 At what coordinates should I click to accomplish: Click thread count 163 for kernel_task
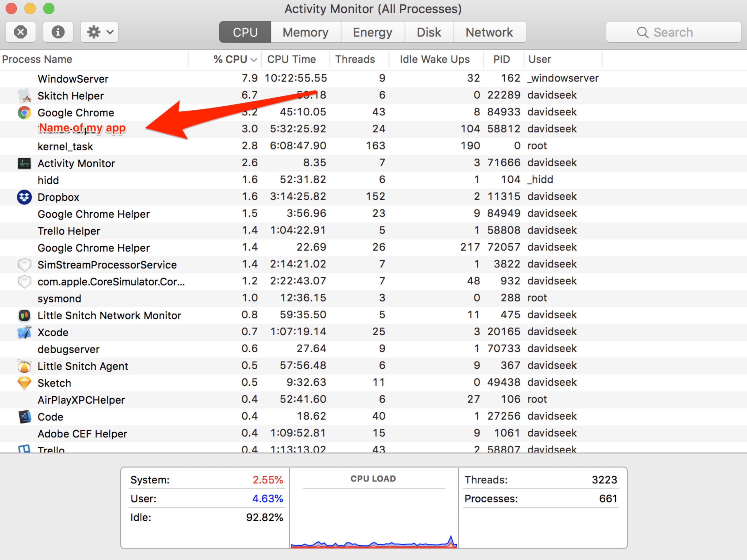(376, 146)
